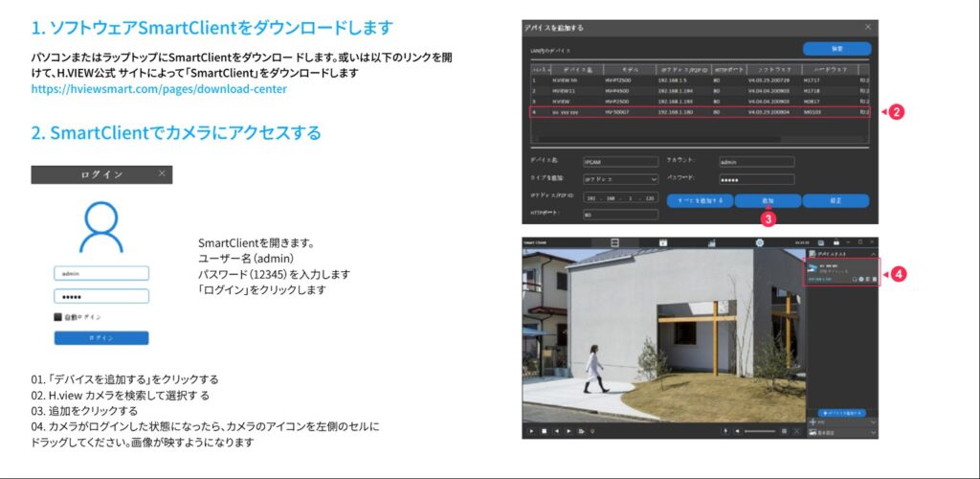Mute audio with the speaker icon

[x=735, y=432]
